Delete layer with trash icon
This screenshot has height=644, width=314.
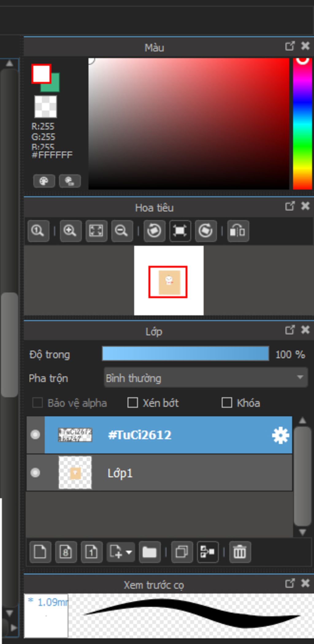pos(240,552)
